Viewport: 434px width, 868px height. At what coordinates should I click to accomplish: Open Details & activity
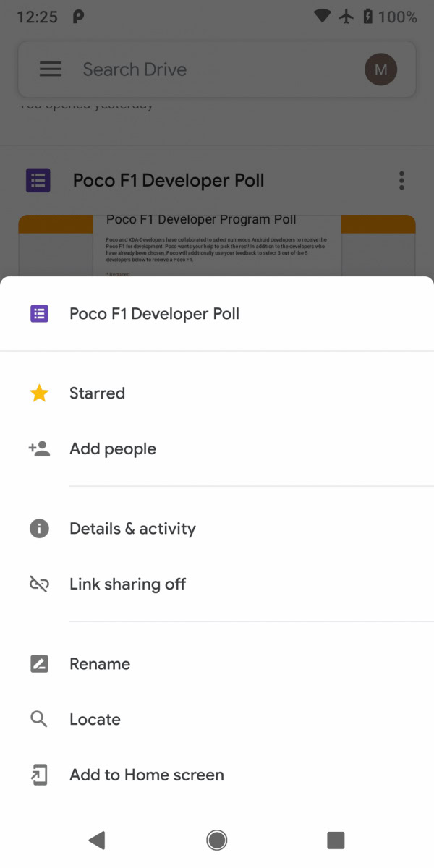pyautogui.click(x=132, y=529)
